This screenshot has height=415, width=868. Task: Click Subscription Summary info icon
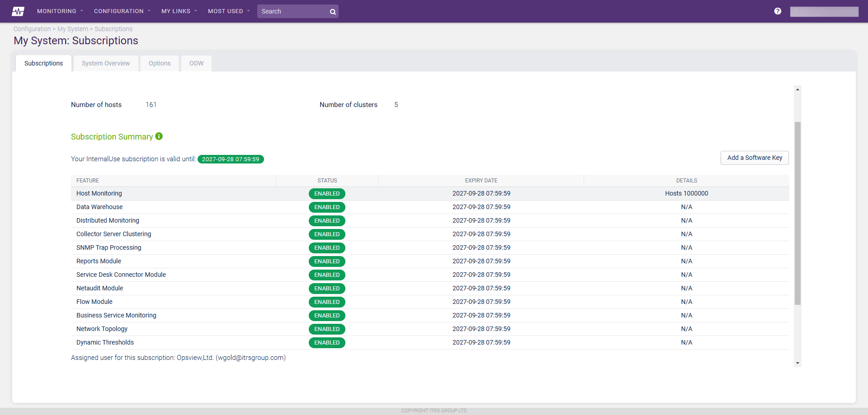pyautogui.click(x=159, y=136)
